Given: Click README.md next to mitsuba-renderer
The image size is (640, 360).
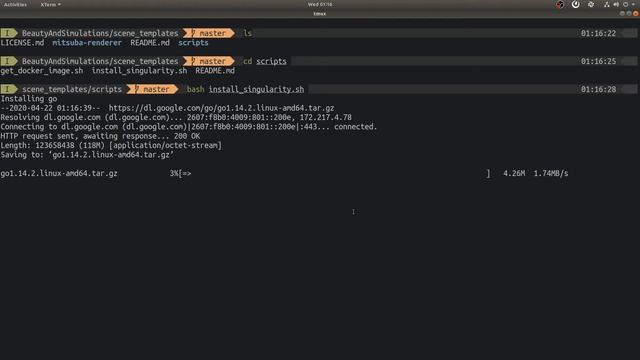Looking at the screenshot, I should tap(150, 42).
